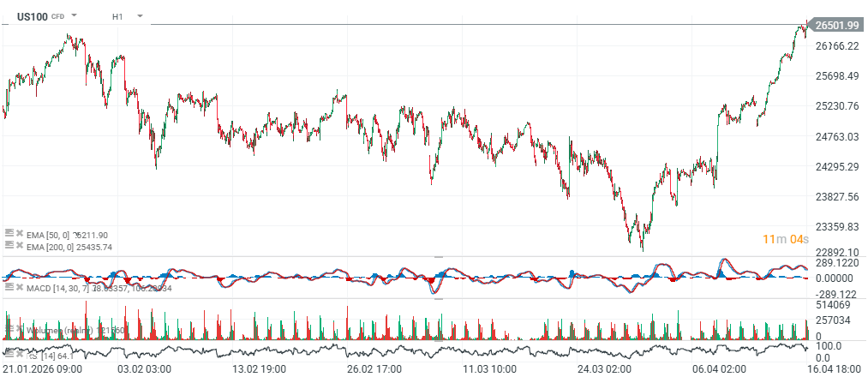Viewport: 868px width, 383px height.
Task: Open the H1 timeframe dropdown
Action: [x=139, y=16]
